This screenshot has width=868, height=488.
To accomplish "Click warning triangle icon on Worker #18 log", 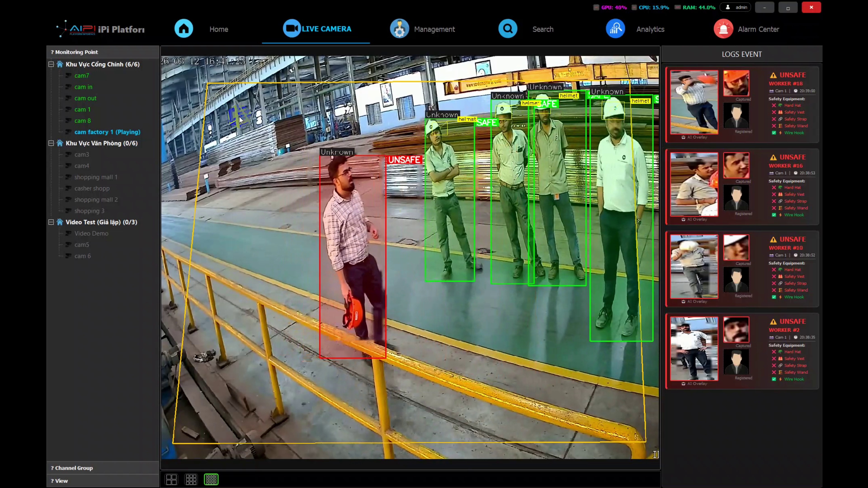I will click(773, 75).
